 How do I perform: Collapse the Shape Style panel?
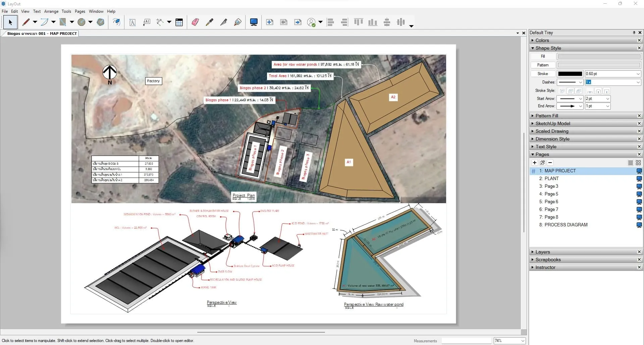pos(533,48)
